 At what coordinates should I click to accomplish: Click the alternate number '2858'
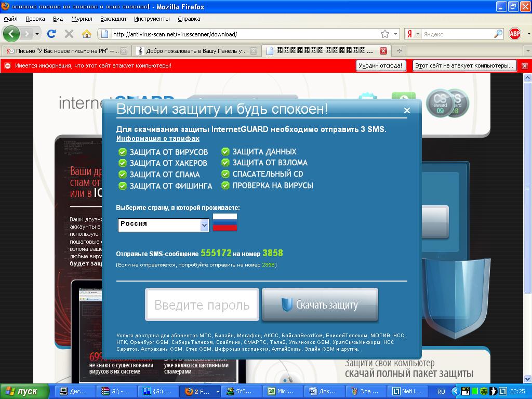tap(269, 264)
